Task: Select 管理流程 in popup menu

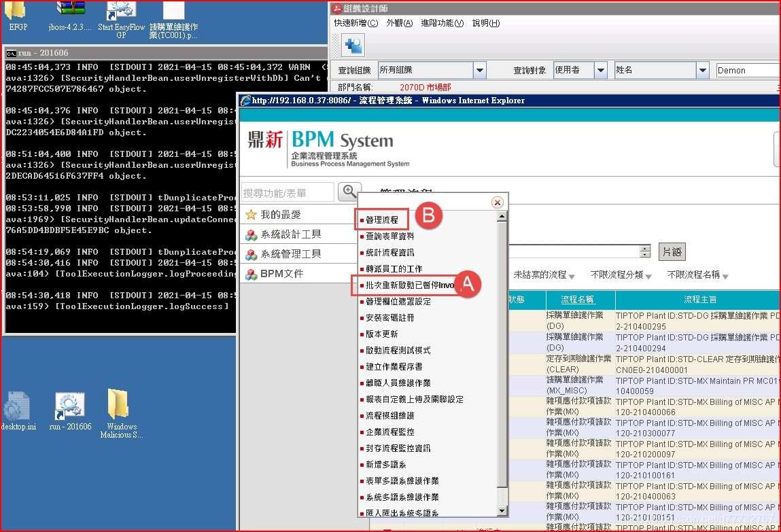Action: tap(382, 219)
